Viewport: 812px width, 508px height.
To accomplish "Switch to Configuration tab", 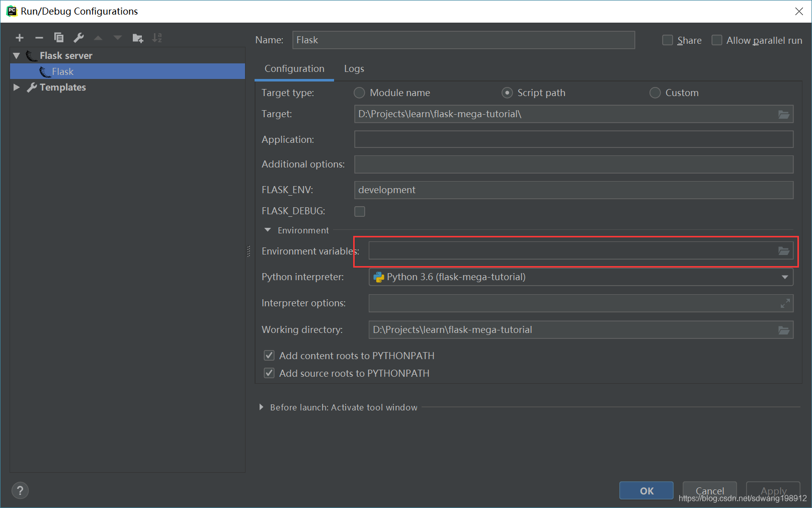I will point(294,69).
